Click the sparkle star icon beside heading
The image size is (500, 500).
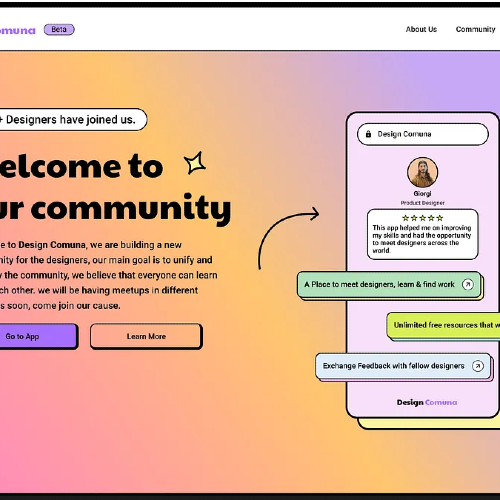pos(195,163)
